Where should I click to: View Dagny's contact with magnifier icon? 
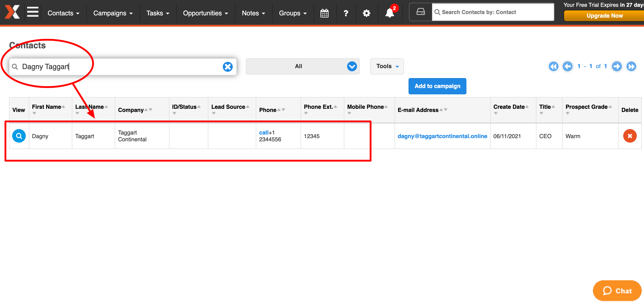coord(19,136)
